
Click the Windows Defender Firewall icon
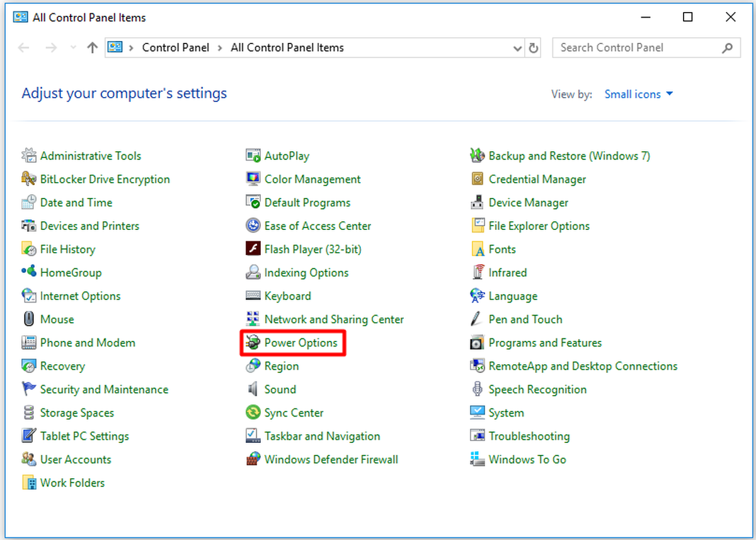tap(253, 459)
